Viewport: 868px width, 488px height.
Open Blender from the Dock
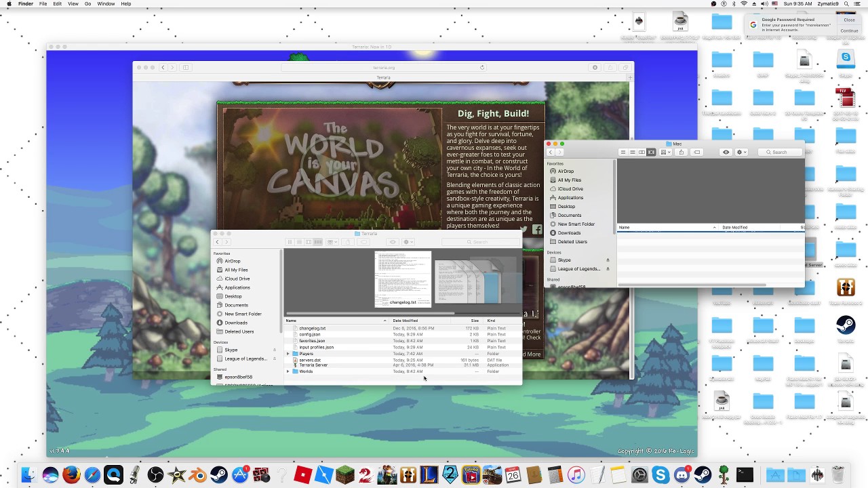tap(197, 475)
